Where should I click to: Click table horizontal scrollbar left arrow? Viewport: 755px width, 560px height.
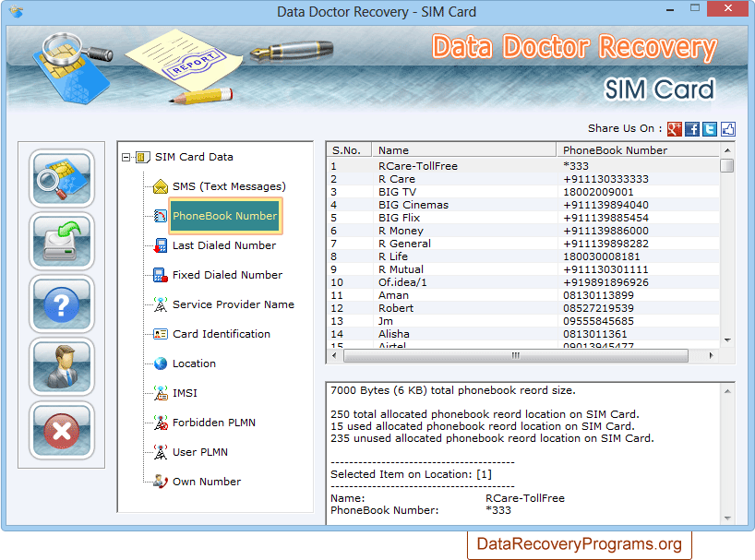pos(334,355)
